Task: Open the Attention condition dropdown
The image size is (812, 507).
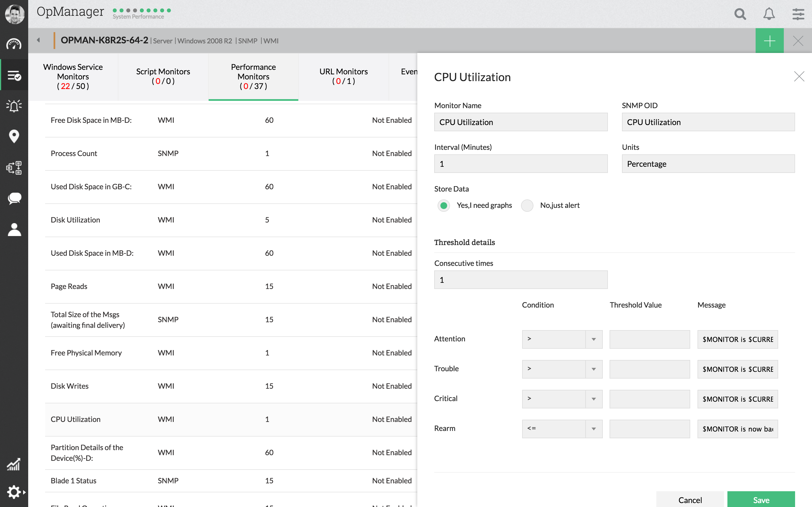Action: [562, 339]
